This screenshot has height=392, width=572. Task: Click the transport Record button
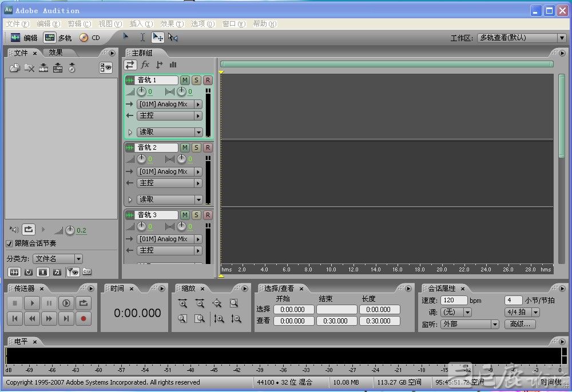83,319
